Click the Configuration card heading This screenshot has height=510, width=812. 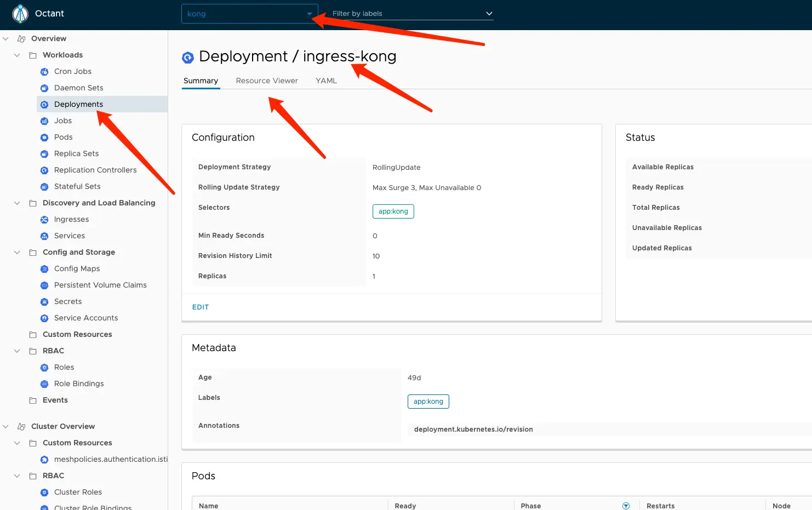223,137
